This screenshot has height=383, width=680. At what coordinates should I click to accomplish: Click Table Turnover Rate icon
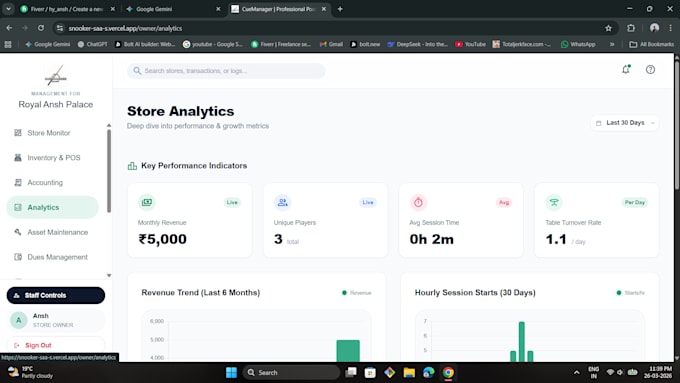pyautogui.click(x=554, y=202)
